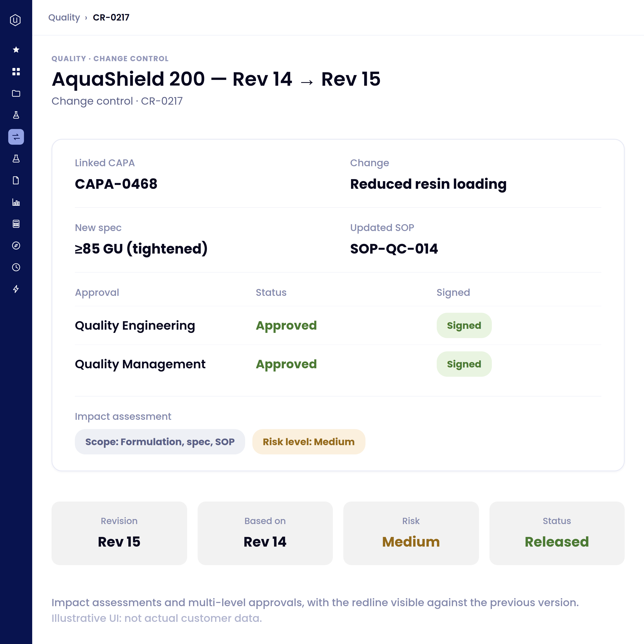Open the SOP-QC-014 updated SOP

pos(394,249)
